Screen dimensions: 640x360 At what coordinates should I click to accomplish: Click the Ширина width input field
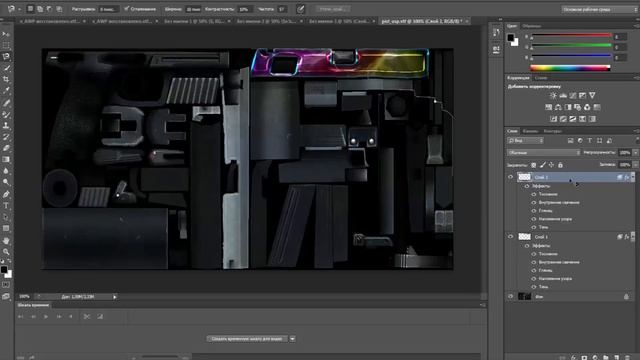[193, 9]
